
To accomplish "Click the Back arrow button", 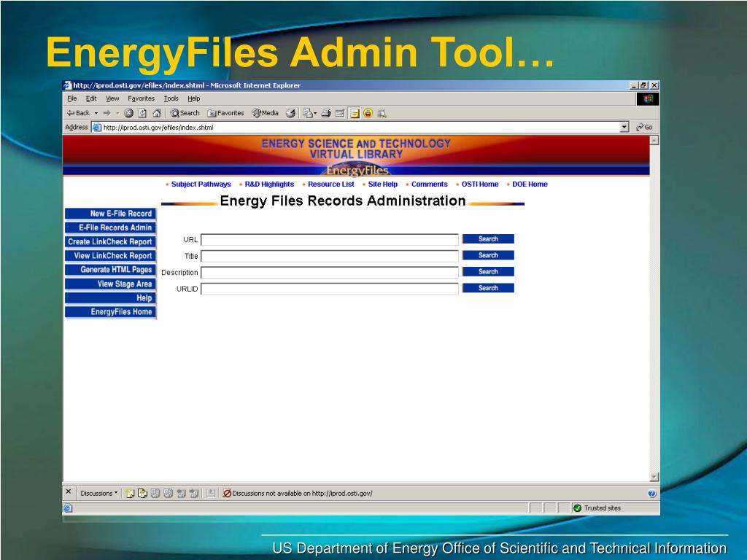I will 78,113.
